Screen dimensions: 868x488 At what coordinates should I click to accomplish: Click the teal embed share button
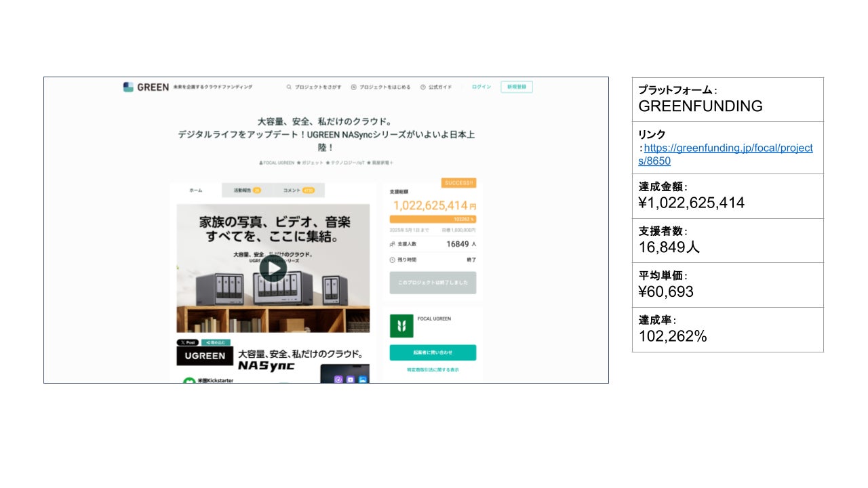click(x=216, y=343)
